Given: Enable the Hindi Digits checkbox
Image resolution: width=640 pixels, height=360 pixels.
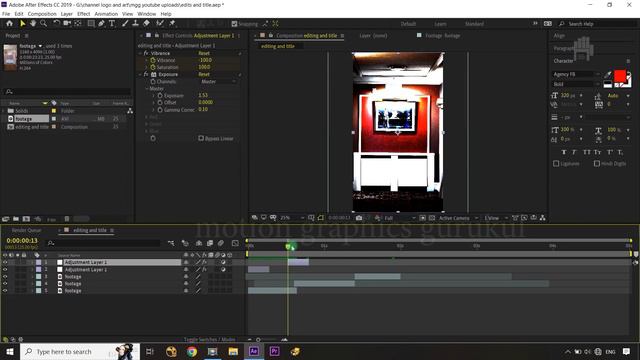Looking at the screenshot, I should [x=597, y=163].
